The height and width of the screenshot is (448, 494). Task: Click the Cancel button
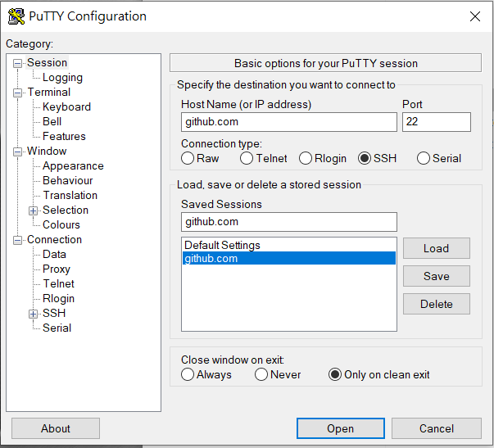tap(437, 428)
